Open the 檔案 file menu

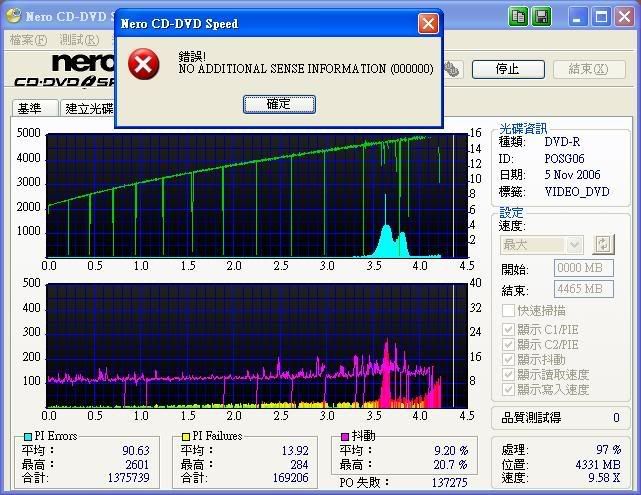(x=28, y=40)
